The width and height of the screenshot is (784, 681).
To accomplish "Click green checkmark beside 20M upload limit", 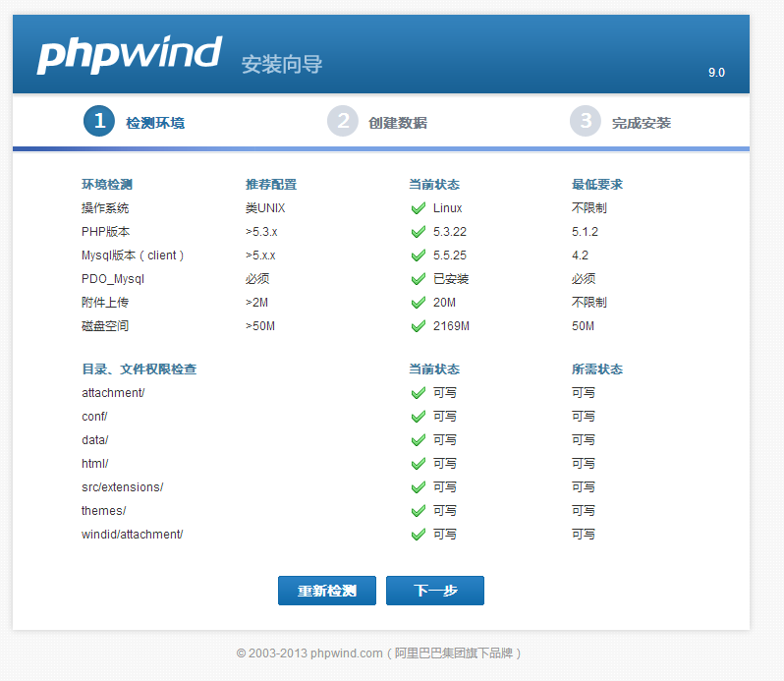I will click(x=419, y=303).
